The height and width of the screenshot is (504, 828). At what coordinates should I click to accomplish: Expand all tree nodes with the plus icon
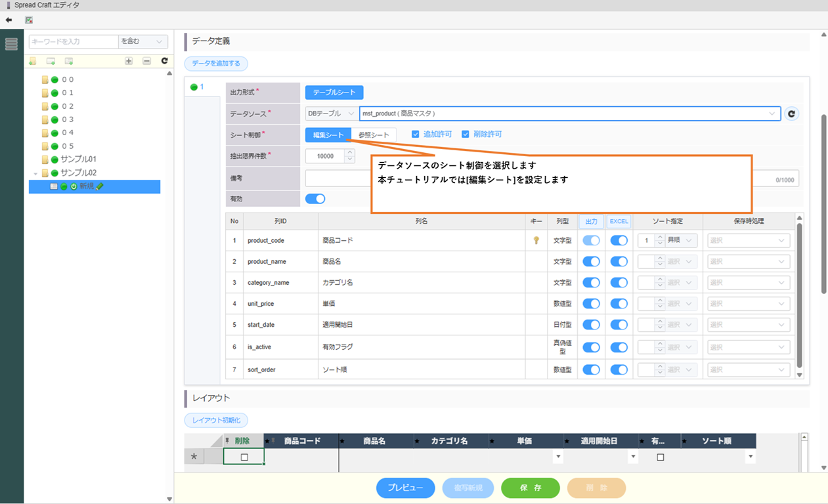(129, 61)
